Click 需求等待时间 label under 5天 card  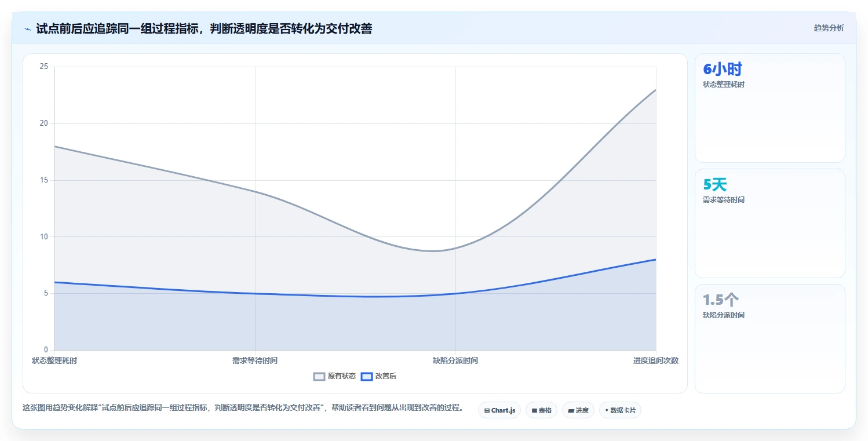(723, 200)
